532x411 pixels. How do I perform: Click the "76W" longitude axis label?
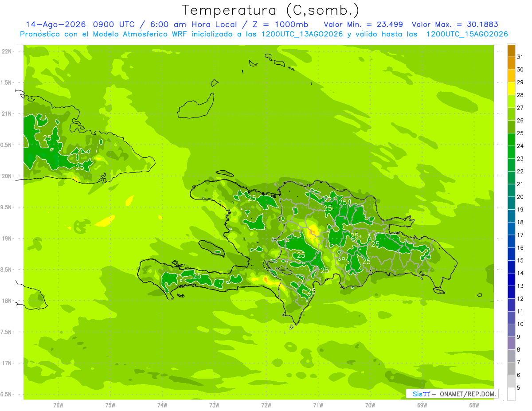[x=58, y=405]
